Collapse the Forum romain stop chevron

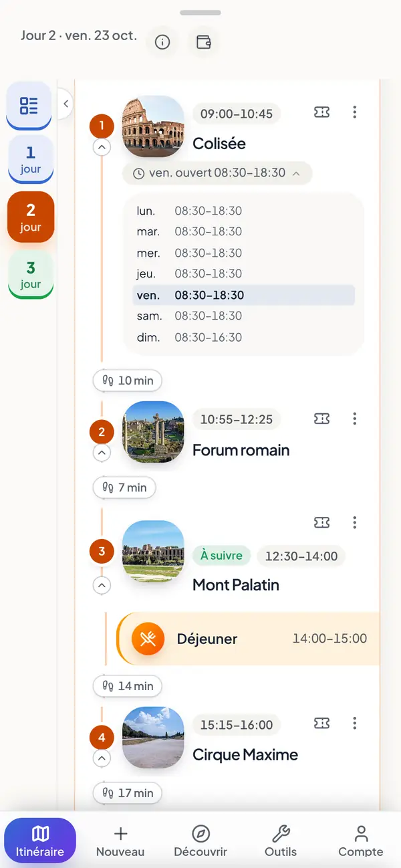pos(102,453)
